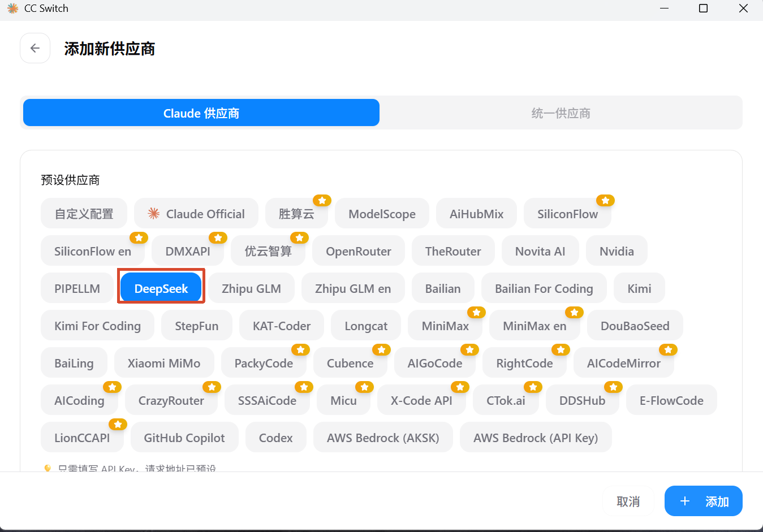Select the Longcat provider

tap(366, 326)
